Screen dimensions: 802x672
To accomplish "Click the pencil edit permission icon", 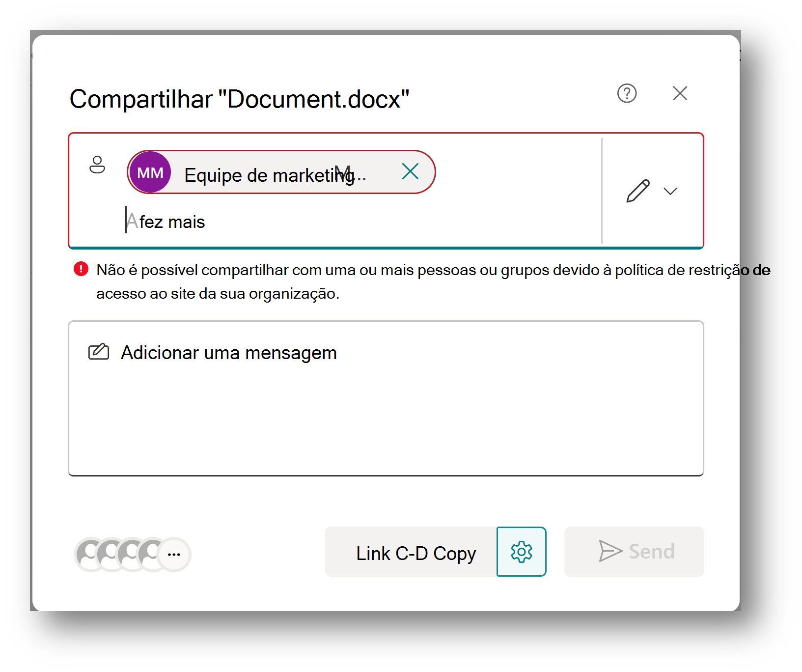I will click(x=638, y=191).
